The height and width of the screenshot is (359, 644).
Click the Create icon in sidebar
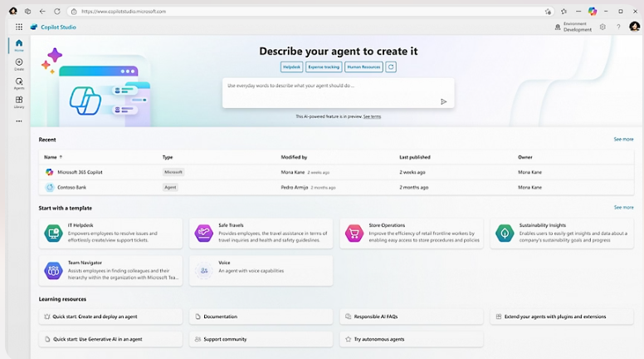coord(18,64)
